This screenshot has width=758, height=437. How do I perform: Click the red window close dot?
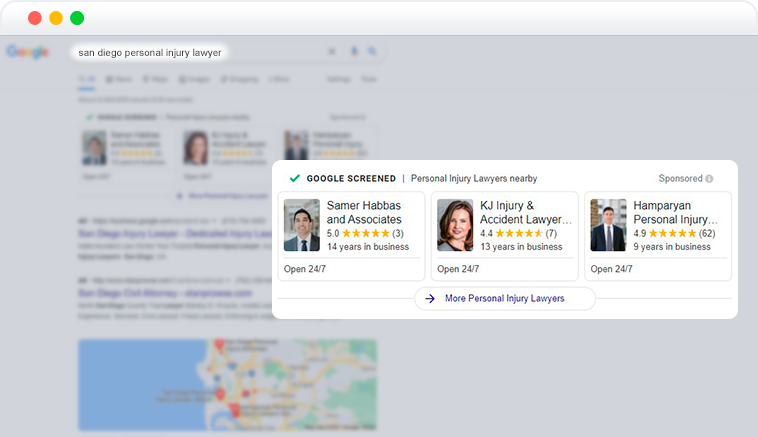pos(35,18)
